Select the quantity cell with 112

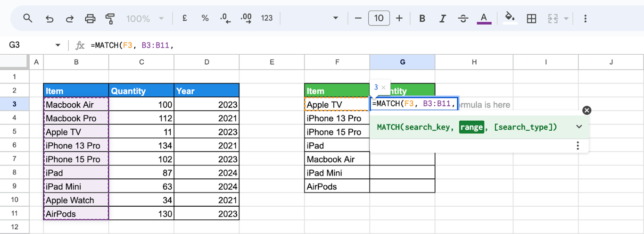[x=141, y=118]
